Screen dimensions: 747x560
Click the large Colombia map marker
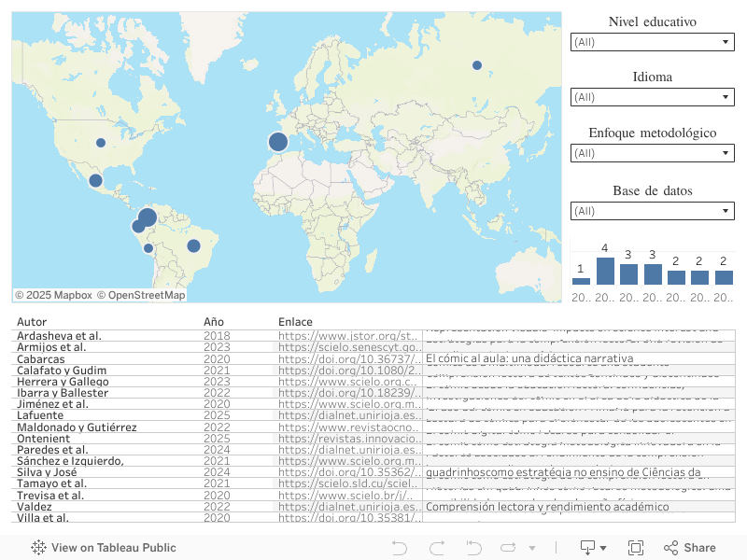coord(148,217)
